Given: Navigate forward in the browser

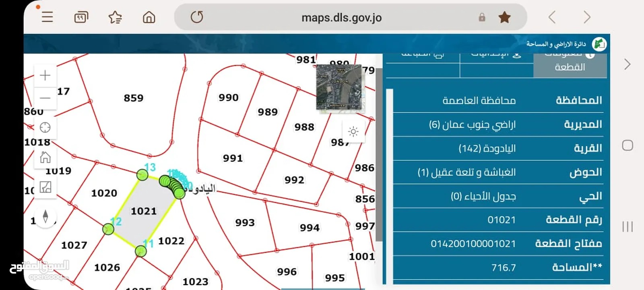Looking at the screenshot, I should [587, 17].
